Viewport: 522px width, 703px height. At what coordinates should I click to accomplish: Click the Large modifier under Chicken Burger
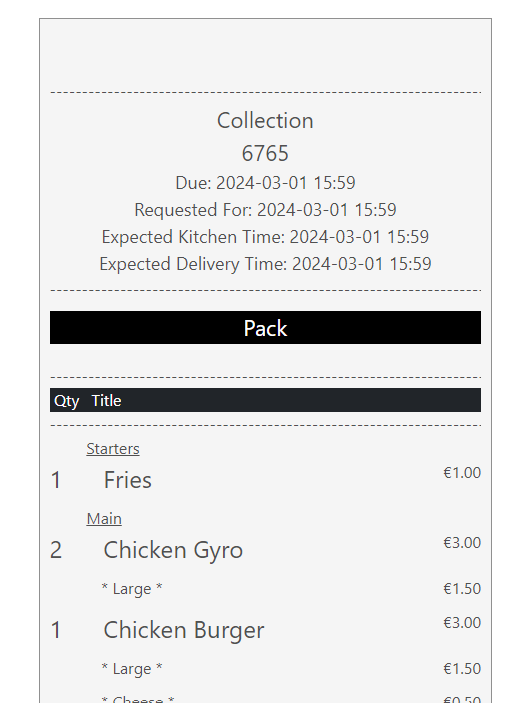132,668
